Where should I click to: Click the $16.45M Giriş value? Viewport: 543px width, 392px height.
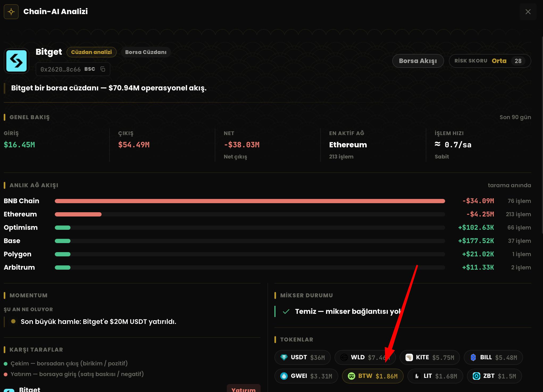tap(19, 145)
